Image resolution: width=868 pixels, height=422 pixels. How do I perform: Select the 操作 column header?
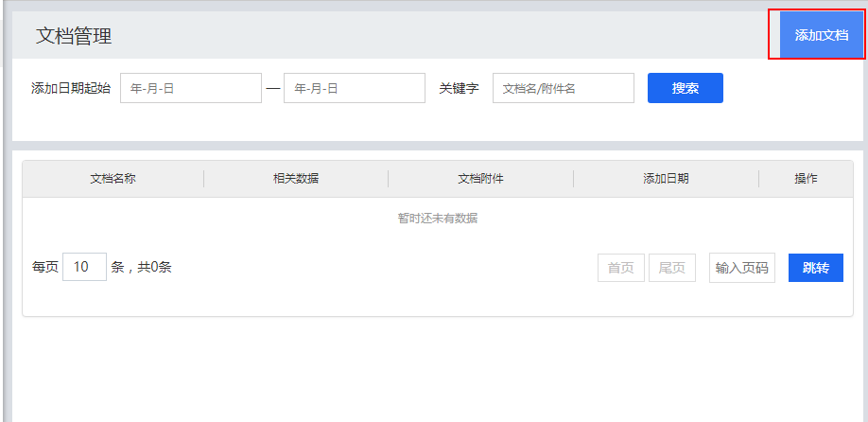tap(806, 179)
